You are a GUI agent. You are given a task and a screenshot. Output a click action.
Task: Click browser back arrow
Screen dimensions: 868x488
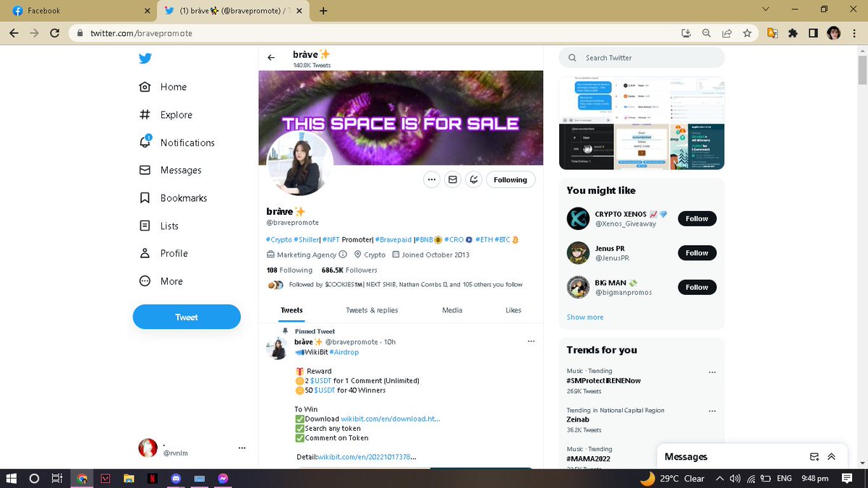[x=14, y=33]
